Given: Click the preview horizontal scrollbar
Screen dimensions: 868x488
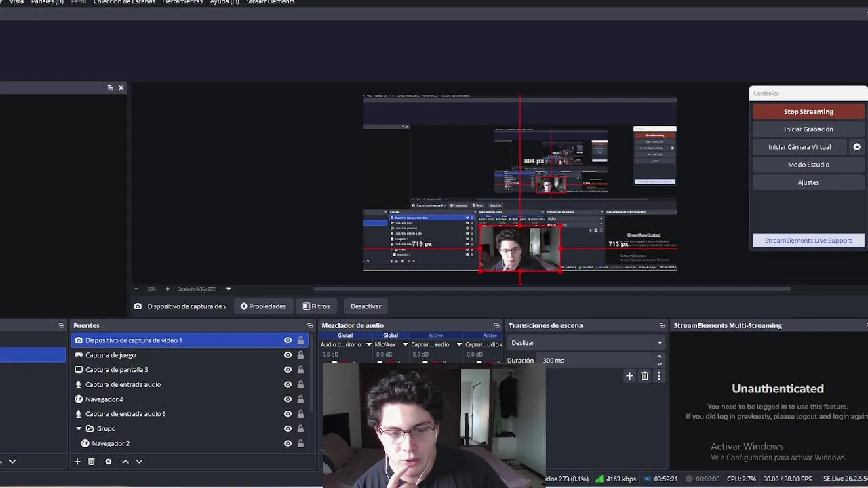Looking at the screenshot, I should click(551, 289).
